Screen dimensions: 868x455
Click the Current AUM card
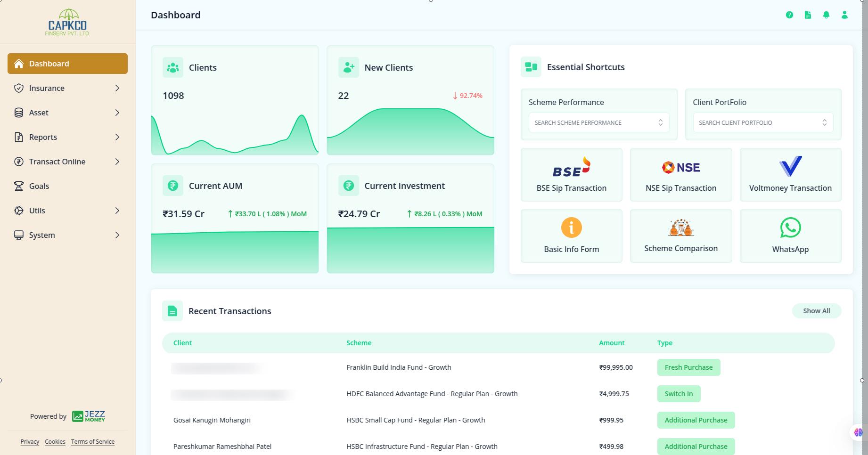(x=235, y=219)
